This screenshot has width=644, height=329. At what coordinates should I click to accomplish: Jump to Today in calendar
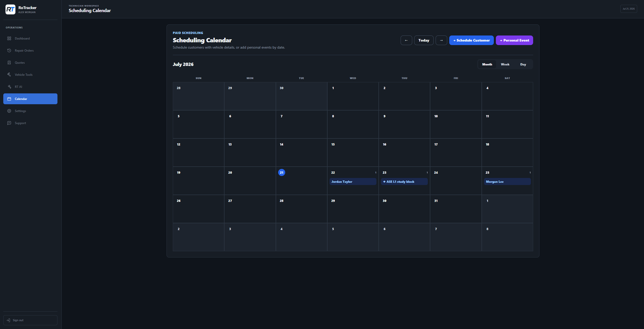click(x=424, y=40)
